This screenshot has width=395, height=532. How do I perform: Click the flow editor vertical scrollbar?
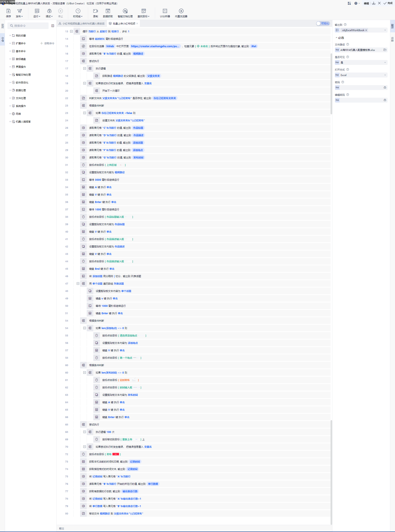331,84
